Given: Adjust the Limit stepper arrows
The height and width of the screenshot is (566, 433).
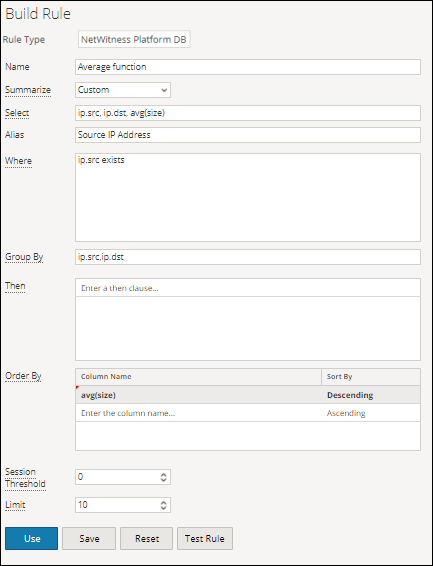Looking at the screenshot, I should click(x=163, y=505).
